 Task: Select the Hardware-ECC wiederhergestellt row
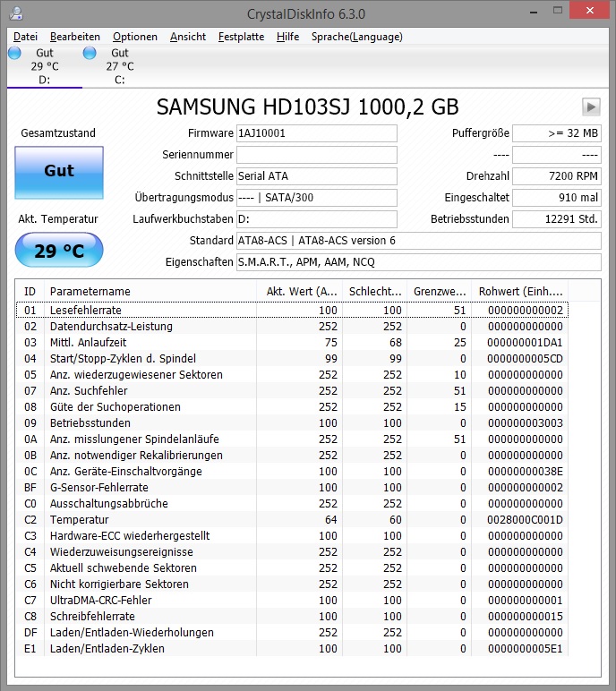click(293, 536)
